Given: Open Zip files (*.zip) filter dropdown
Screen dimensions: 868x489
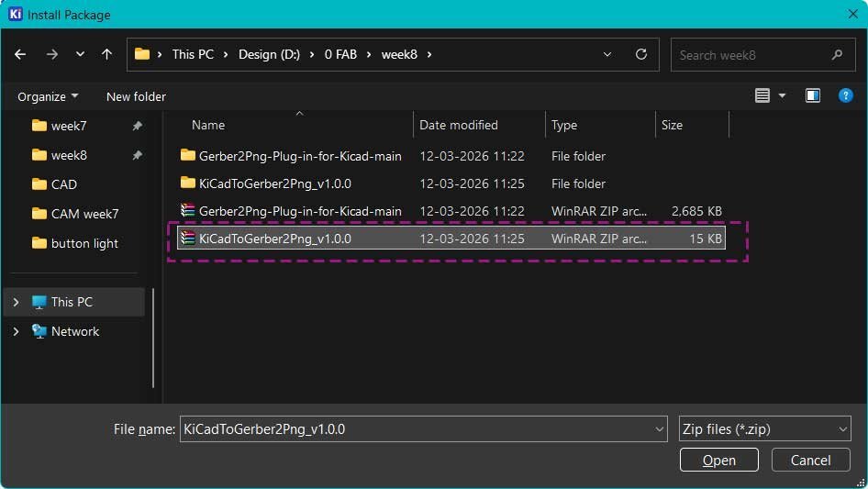Looking at the screenshot, I should tap(764, 429).
